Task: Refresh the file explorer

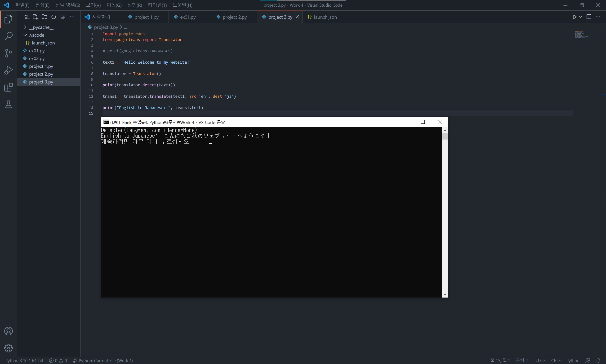Action: pyautogui.click(x=53, y=17)
